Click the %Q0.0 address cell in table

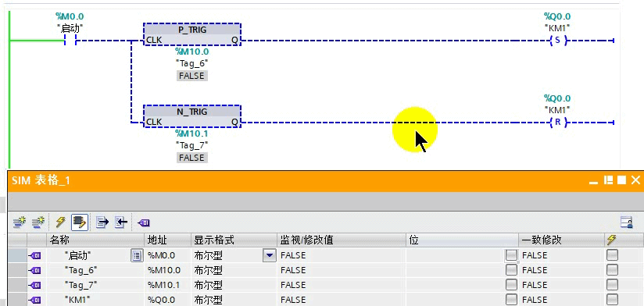(x=167, y=300)
